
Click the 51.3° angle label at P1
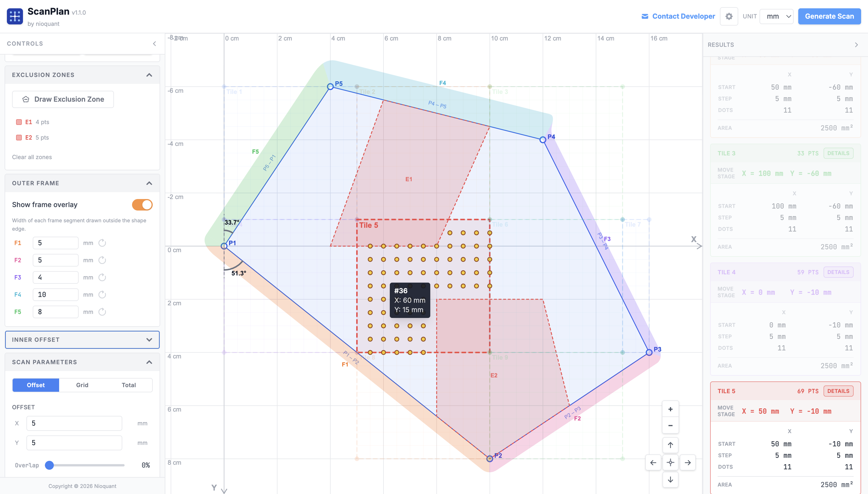(x=239, y=273)
